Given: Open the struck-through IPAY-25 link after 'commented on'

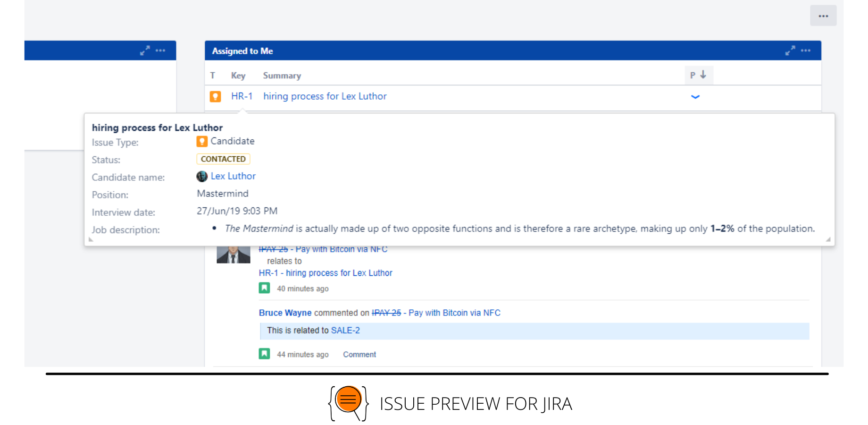Looking at the screenshot, I should 386,313.
